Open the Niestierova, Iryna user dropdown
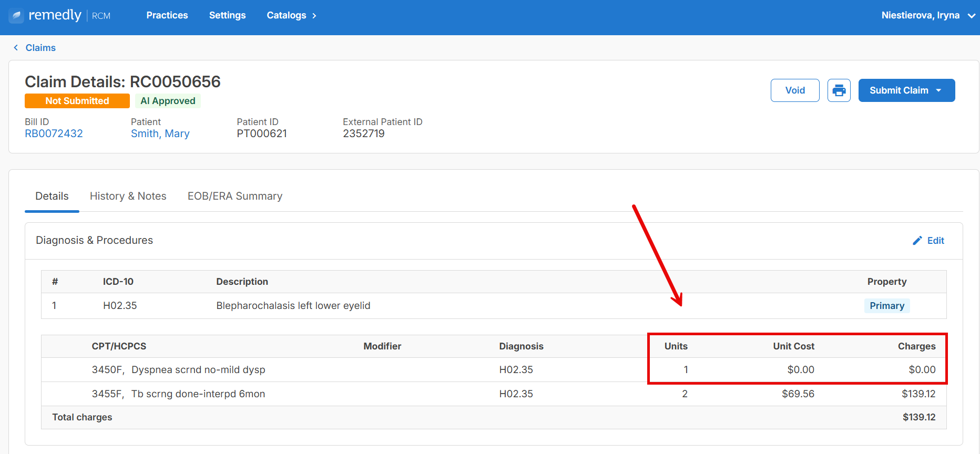980x454 pixels. (x=928, y=15)
